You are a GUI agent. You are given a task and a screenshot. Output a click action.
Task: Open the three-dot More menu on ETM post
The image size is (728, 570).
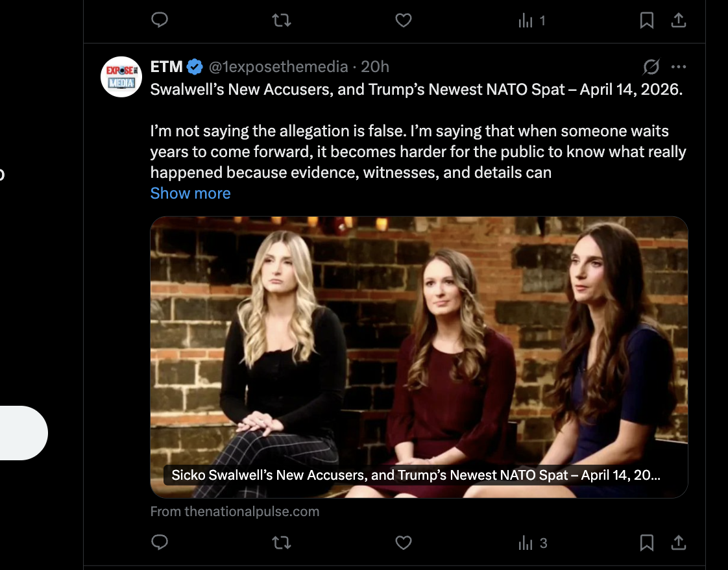[x=679, y=67]
